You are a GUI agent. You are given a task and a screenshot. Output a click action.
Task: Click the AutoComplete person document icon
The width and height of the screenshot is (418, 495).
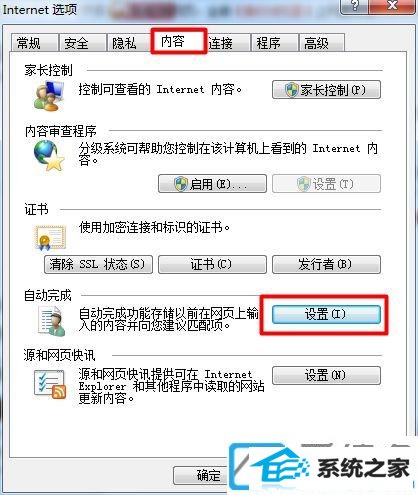tap(51, 321)
